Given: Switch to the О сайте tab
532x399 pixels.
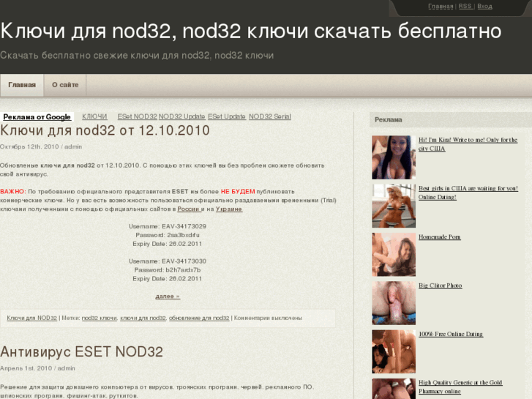Looking at the screenshot, I should (65, 85).
